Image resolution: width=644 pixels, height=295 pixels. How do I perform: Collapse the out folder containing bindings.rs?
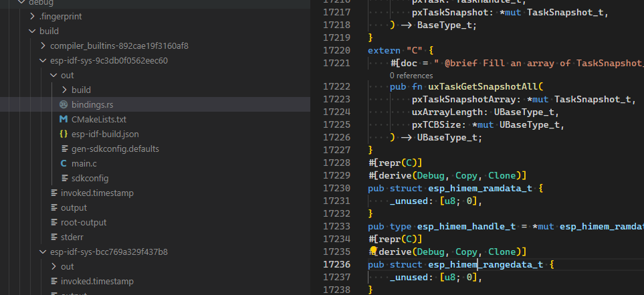coord(53,76)
